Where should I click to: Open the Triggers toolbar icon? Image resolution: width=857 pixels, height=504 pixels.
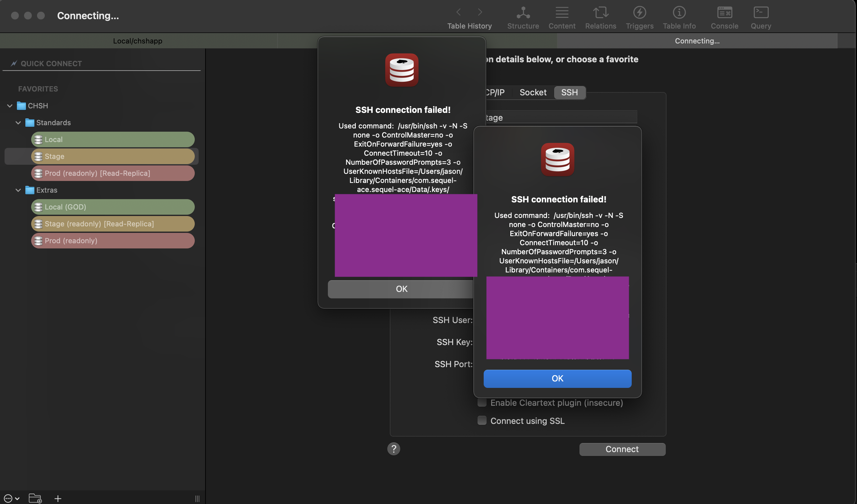640,18
